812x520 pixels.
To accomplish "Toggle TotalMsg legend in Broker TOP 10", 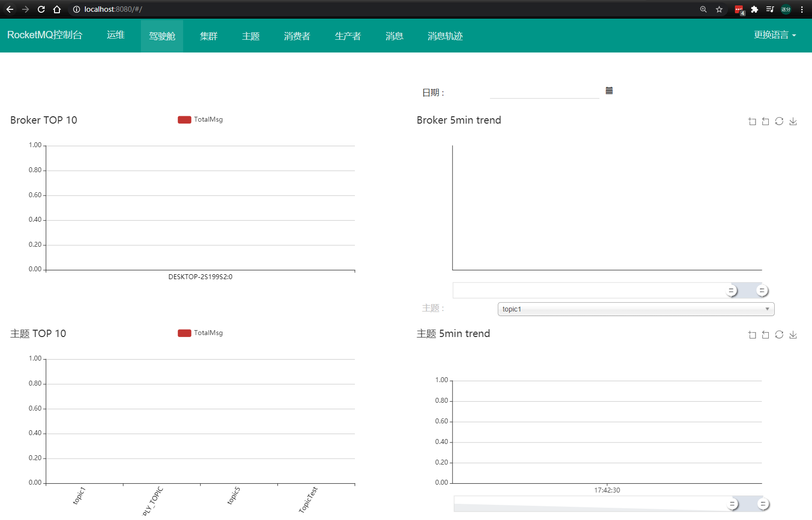I will 200,119.
